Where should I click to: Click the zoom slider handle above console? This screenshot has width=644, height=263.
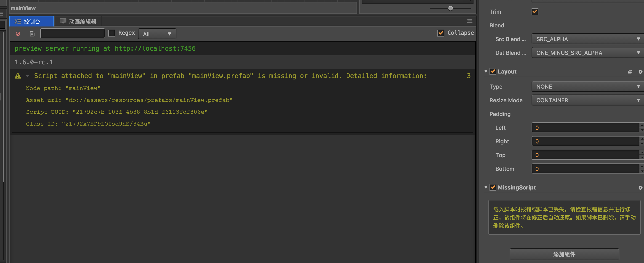click(x=450, y=8)
